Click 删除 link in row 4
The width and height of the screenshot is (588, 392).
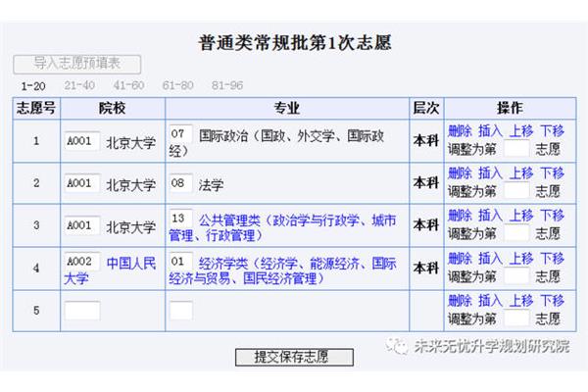pos(461,258)
